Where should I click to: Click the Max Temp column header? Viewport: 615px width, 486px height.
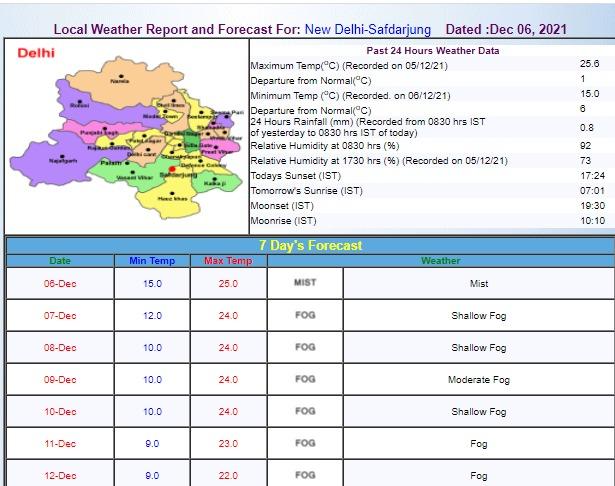(x=229, y=261)
